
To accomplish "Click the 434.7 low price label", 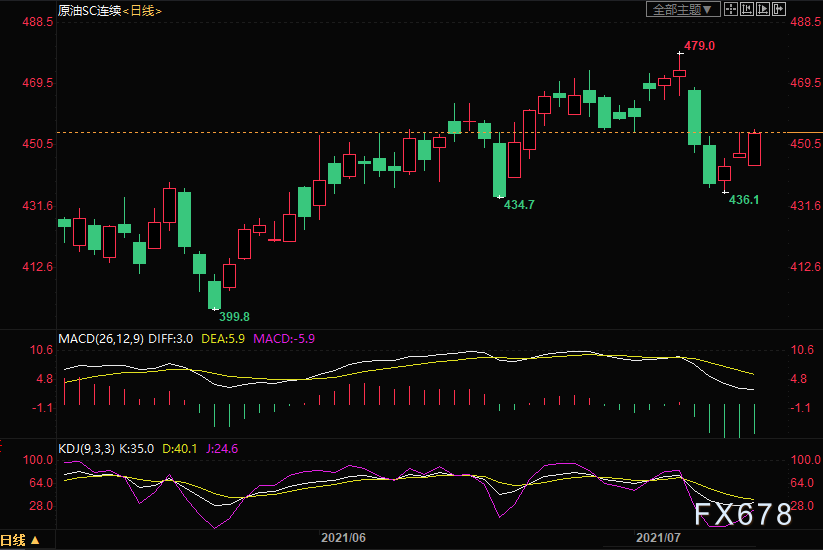I will tap(518, 204).
